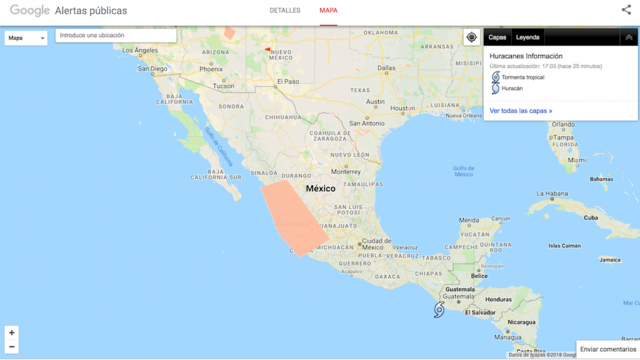Collapse the layers panel with double chevron
640x360 pixels.
(x=629, y=37)
